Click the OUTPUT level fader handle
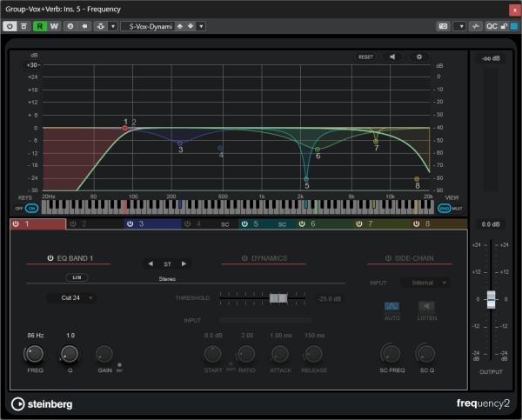 tap(491, 299)
